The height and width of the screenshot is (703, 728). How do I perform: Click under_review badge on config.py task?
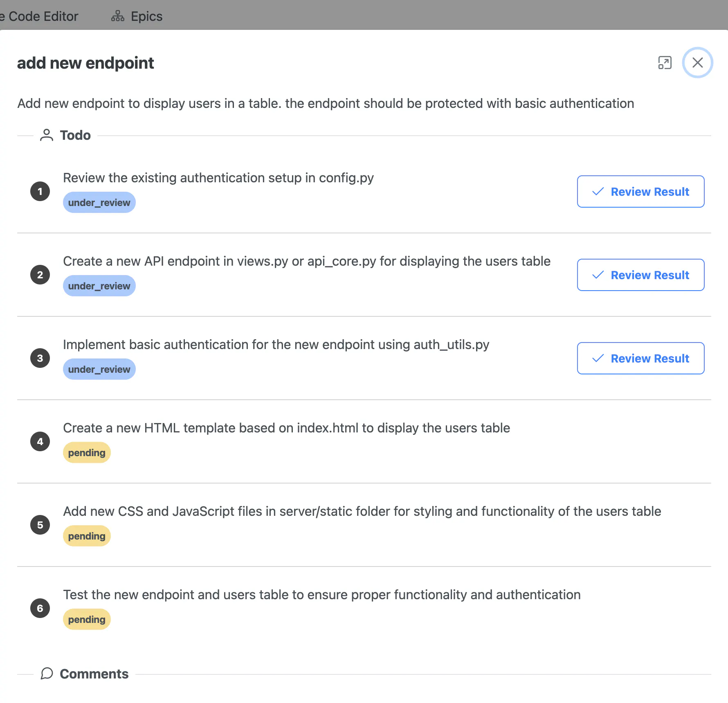99,202
